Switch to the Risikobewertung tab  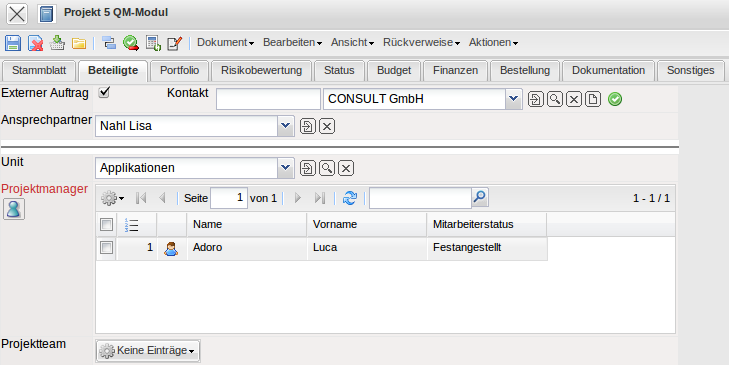point(261,71)
